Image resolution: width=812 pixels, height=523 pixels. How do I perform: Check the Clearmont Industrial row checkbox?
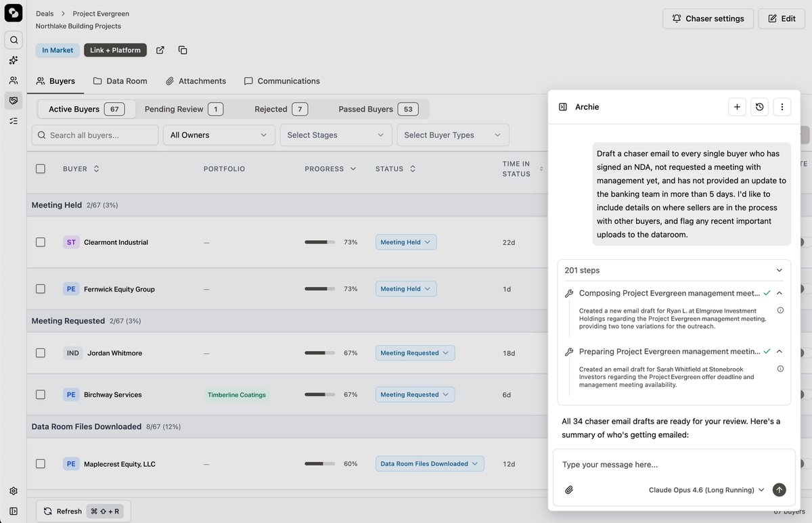tap(41, 242)
